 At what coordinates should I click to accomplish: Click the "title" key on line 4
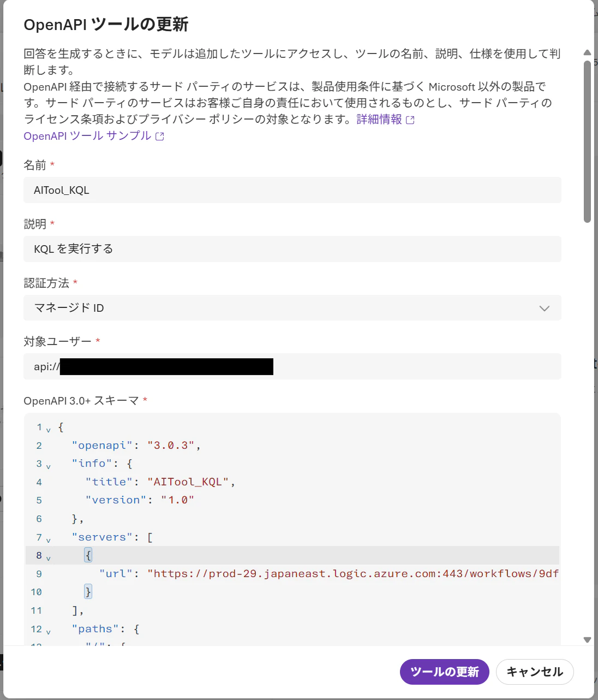(x=109, y=482)
